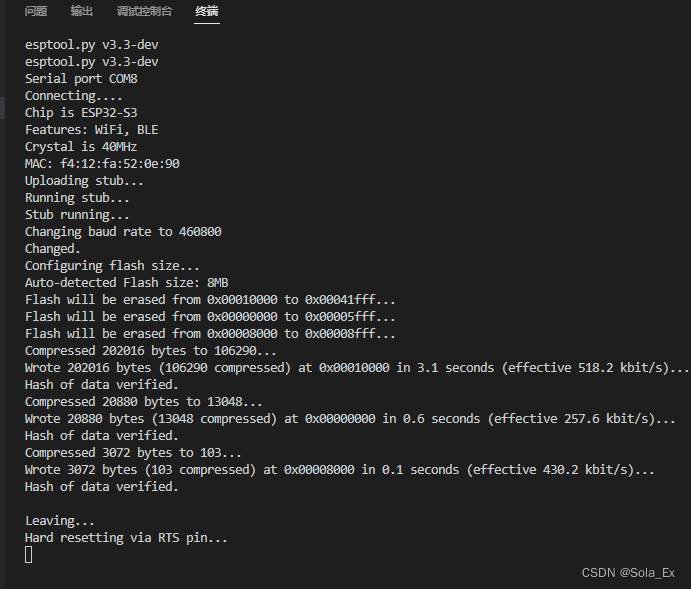Click the "Changing baud rate to 460800" line
This screenshot has width=691, height=589.
point(123,232)
